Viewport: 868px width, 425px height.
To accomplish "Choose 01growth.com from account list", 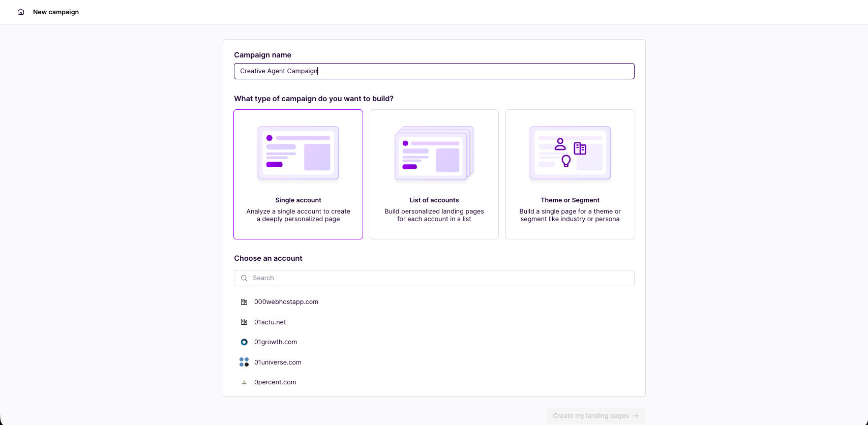I will click(276, 342).
